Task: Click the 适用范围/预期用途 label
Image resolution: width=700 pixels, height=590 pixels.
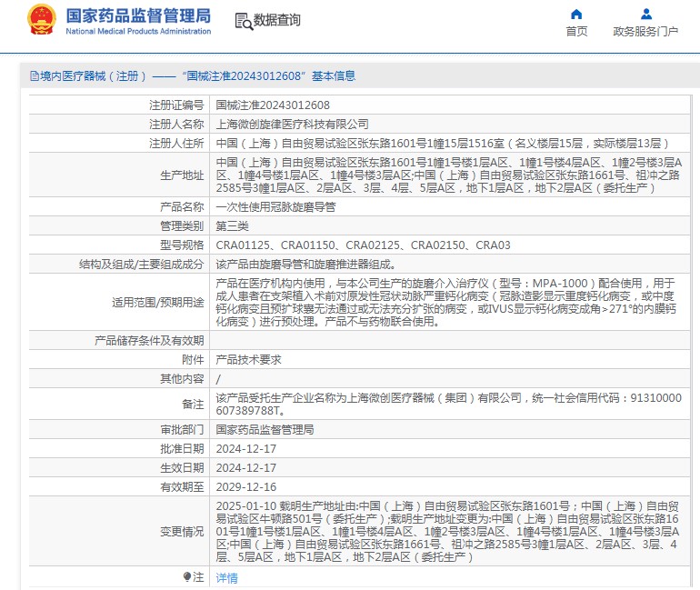Action: coord(158,303)
